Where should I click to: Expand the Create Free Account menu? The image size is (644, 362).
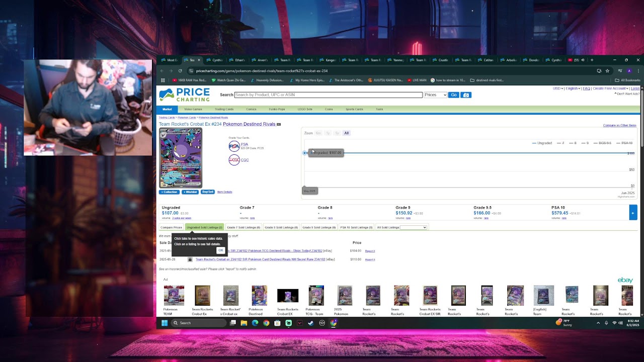[610, 88]
